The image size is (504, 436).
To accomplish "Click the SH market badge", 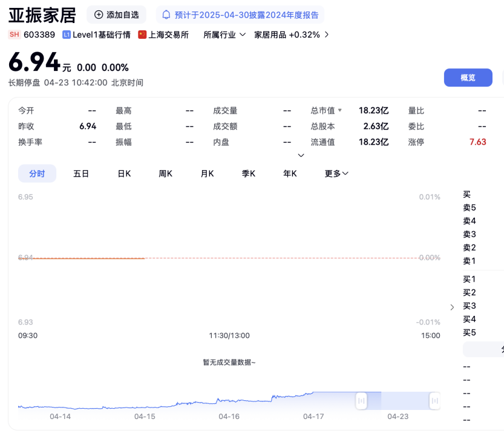I will (x=14, y=35).
